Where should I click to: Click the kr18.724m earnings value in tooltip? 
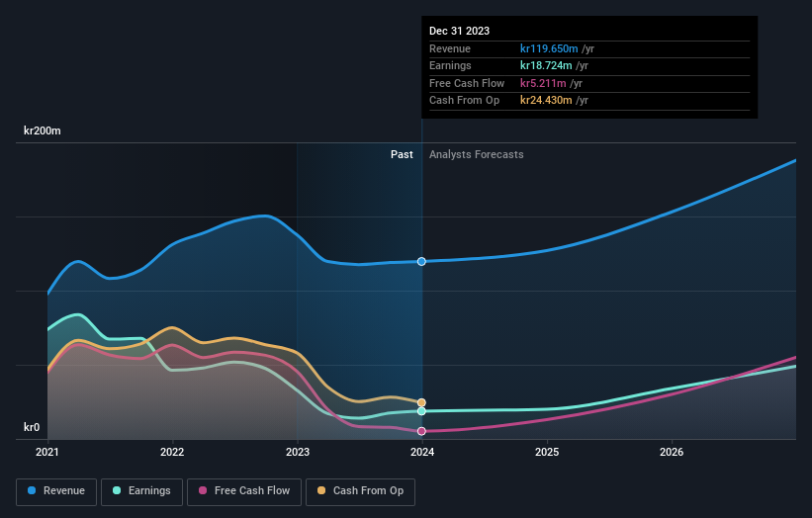[546, 65]
